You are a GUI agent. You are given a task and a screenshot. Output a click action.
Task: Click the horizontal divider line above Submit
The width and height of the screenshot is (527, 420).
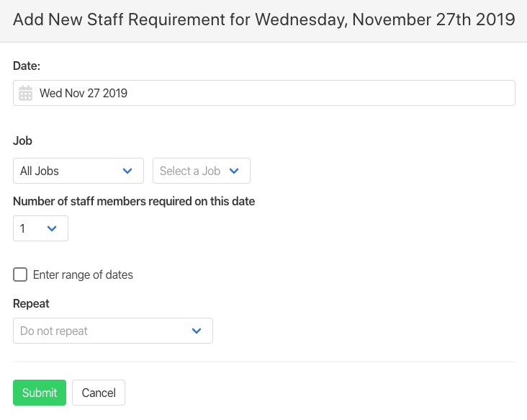(x=263, y=362)
